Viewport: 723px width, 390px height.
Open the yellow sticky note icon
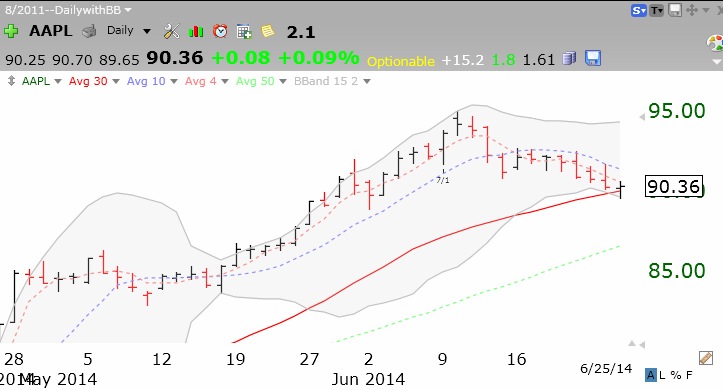268,31
